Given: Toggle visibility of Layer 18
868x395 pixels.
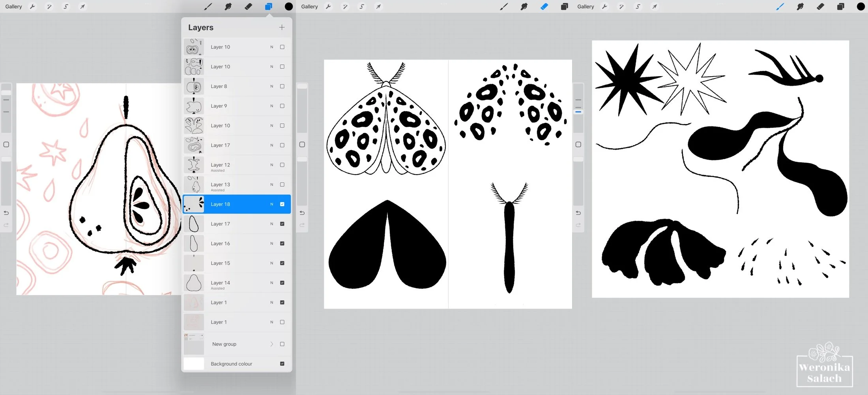Looking at the screenshot, I should coord(282,204).
